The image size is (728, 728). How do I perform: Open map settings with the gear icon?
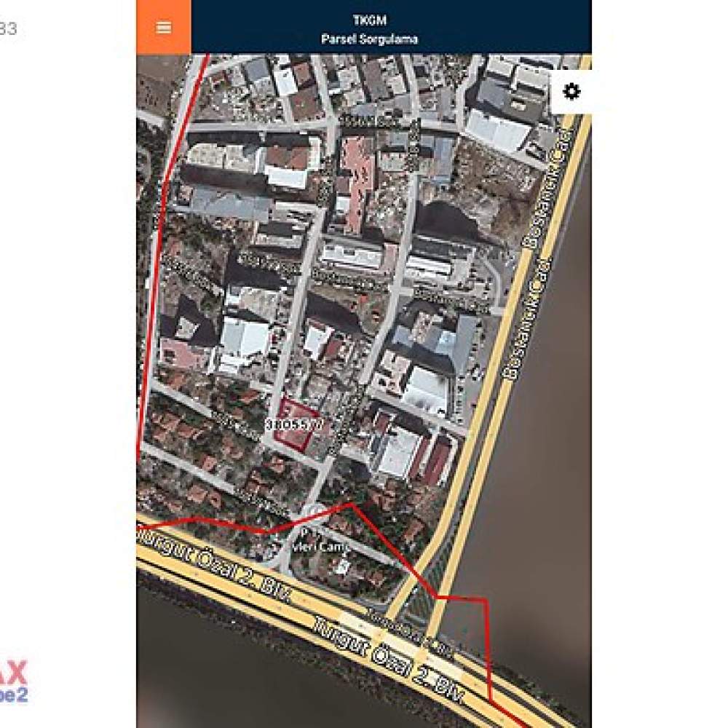coord(571,92)
